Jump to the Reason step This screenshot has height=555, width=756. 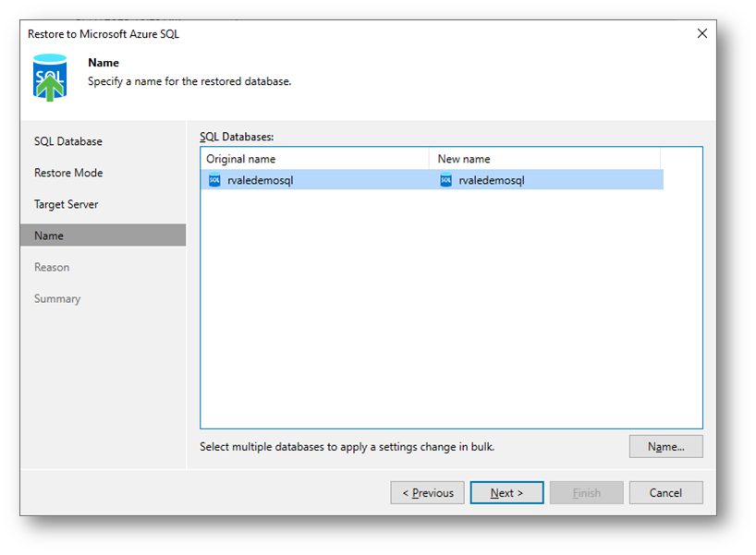click(52, 267)
